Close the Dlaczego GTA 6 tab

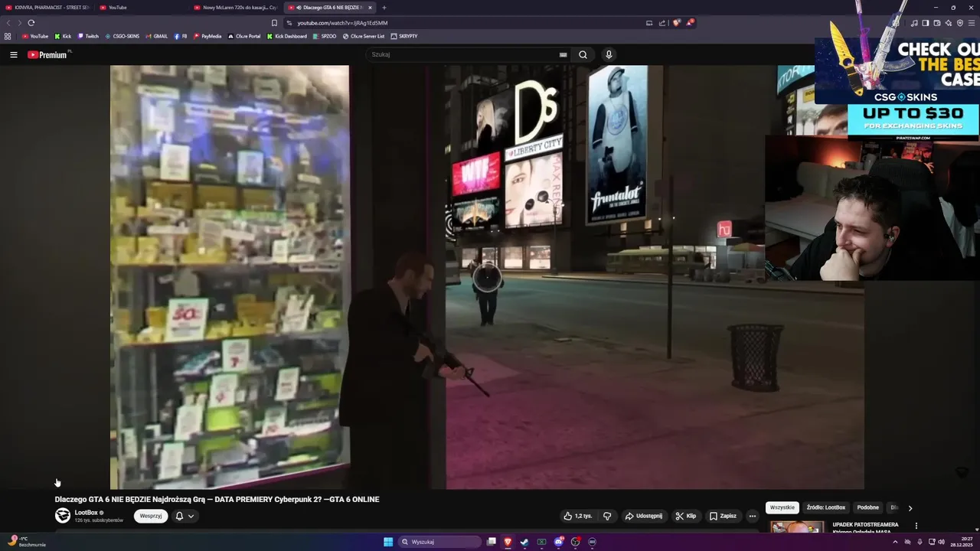(x=370, y=8)
